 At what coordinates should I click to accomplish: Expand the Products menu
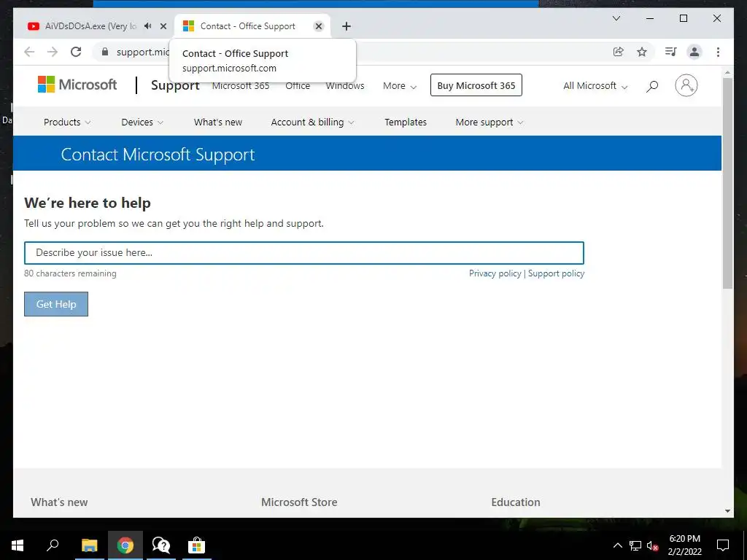67,122
